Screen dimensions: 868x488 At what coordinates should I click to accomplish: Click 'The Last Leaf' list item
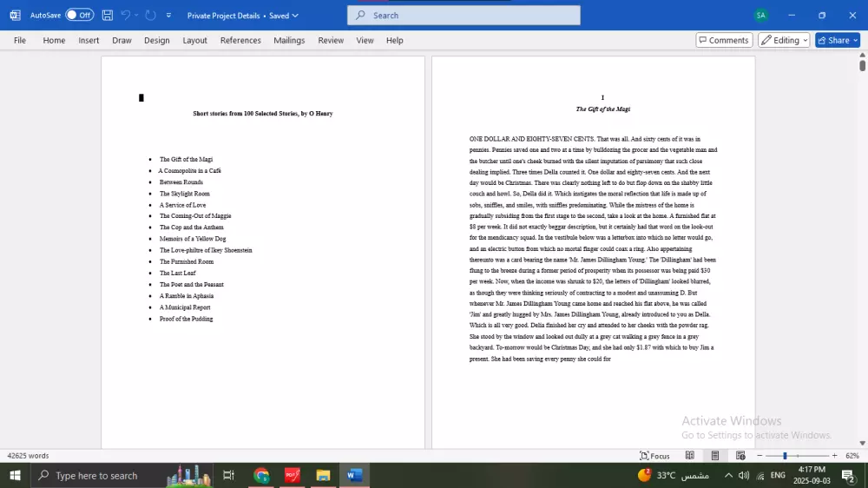click(178, 273)
